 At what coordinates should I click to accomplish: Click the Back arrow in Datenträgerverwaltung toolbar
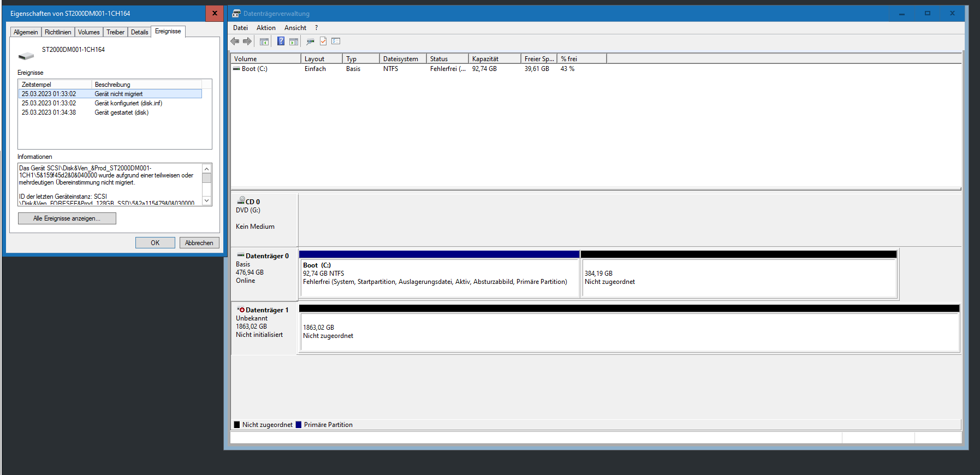pos(235,41)
